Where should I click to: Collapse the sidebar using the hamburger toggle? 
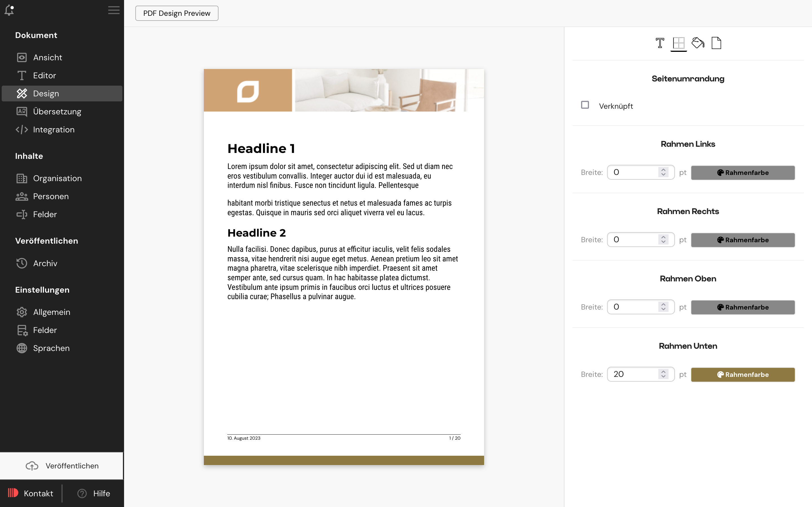tap(114, 10)
